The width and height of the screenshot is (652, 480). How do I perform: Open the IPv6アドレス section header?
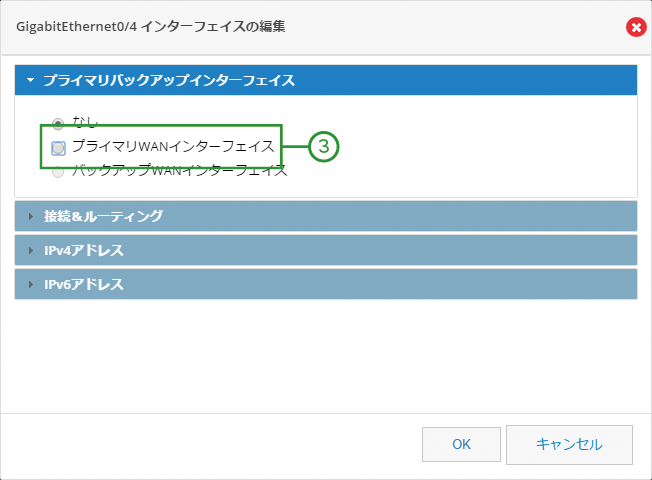tap(326, 284)
